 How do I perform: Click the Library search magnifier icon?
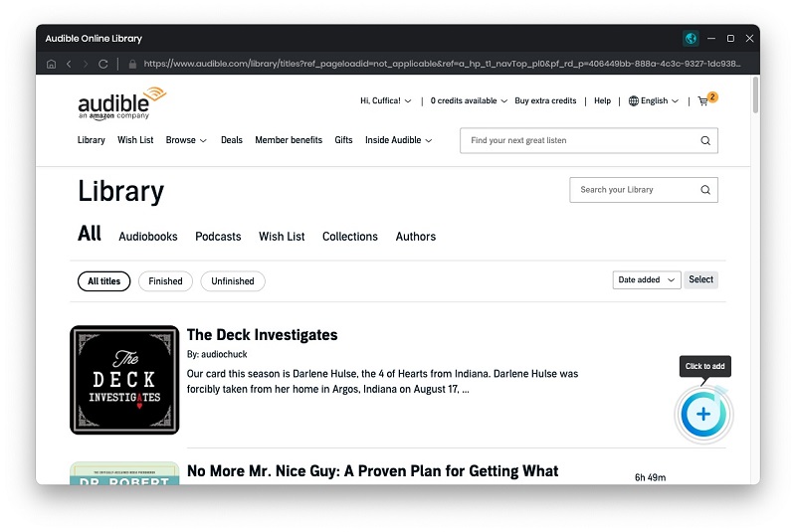click(x=705, y=190)
